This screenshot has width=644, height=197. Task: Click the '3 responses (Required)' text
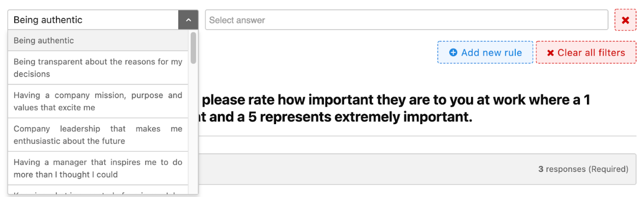[x=583, y=169]
